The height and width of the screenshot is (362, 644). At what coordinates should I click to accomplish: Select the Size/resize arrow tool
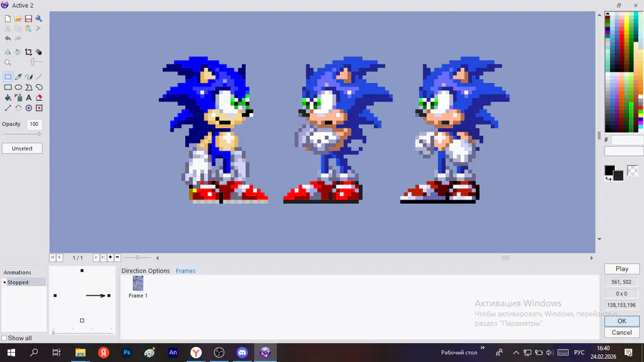(x=8, y=108)
